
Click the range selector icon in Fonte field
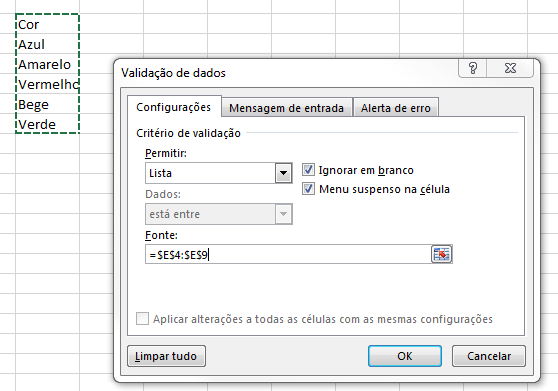pyautogui.click(x=442, y=254)
